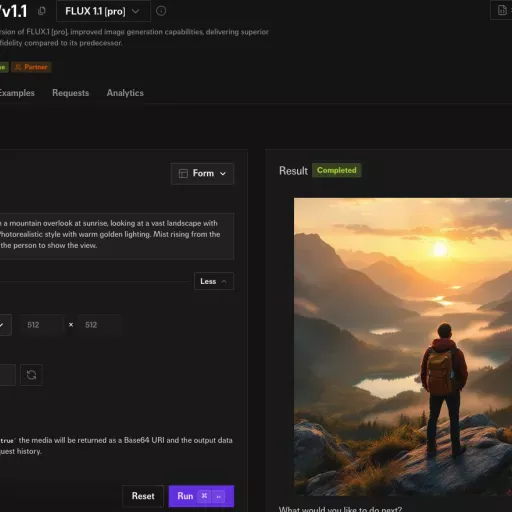
Task: Open the FLUX 1.1 [pro] model dropdown
Action: pos(103,11)
